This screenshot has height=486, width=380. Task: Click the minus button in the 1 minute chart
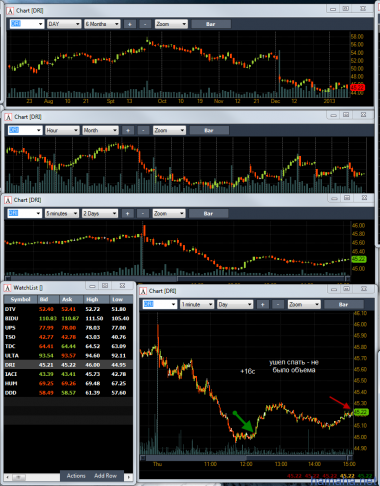coord(278,304)
